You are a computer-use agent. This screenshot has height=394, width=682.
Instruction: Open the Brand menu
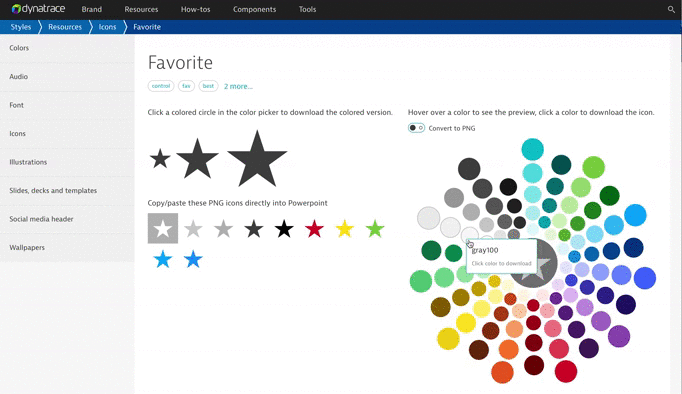click(x=91, y=9)
